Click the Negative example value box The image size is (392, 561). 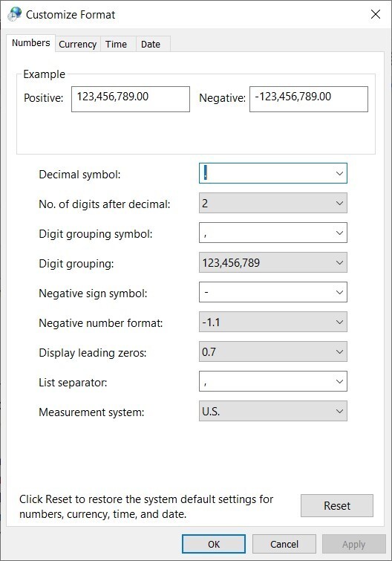pos(308,99)
